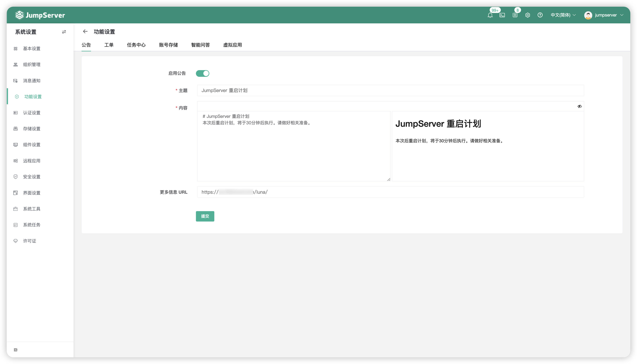This screenshot has height=364, width=637.
Task: Switch to the 工单 tab
Action: pos(109,45)
